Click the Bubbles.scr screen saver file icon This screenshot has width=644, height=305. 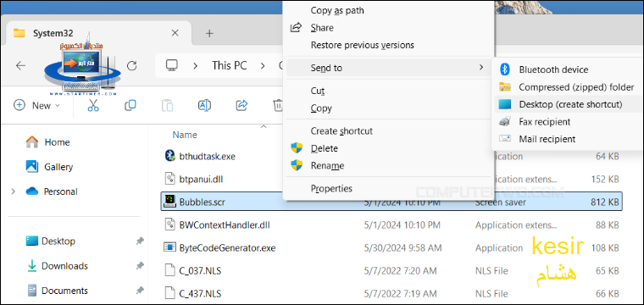coord(169,201)
